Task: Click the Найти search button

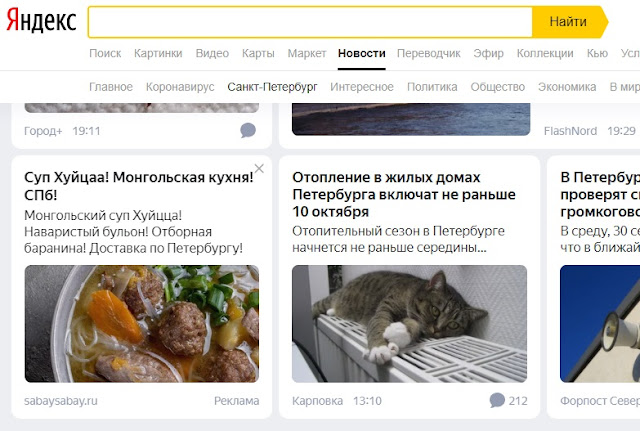Action: (x=570, y=22)
